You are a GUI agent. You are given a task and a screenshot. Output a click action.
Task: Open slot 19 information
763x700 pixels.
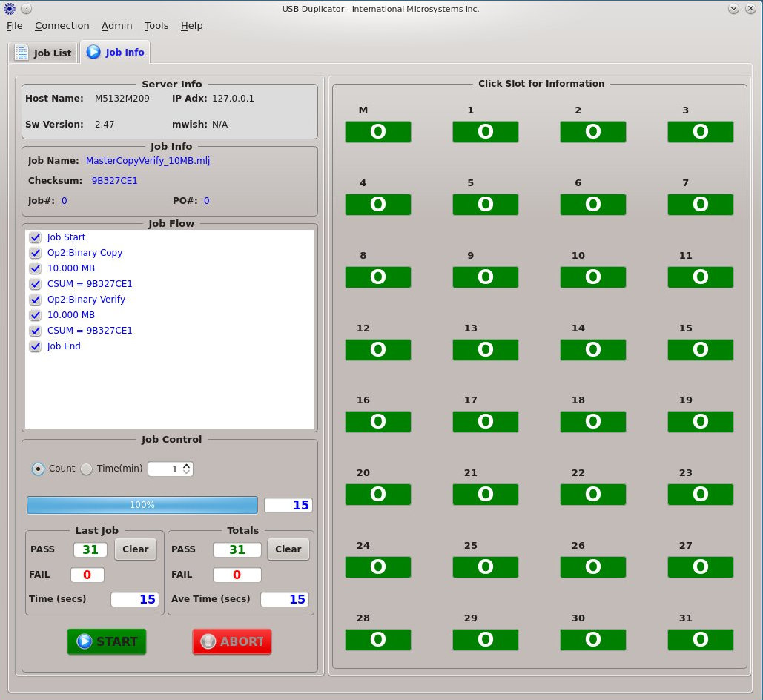pos(700,422)
